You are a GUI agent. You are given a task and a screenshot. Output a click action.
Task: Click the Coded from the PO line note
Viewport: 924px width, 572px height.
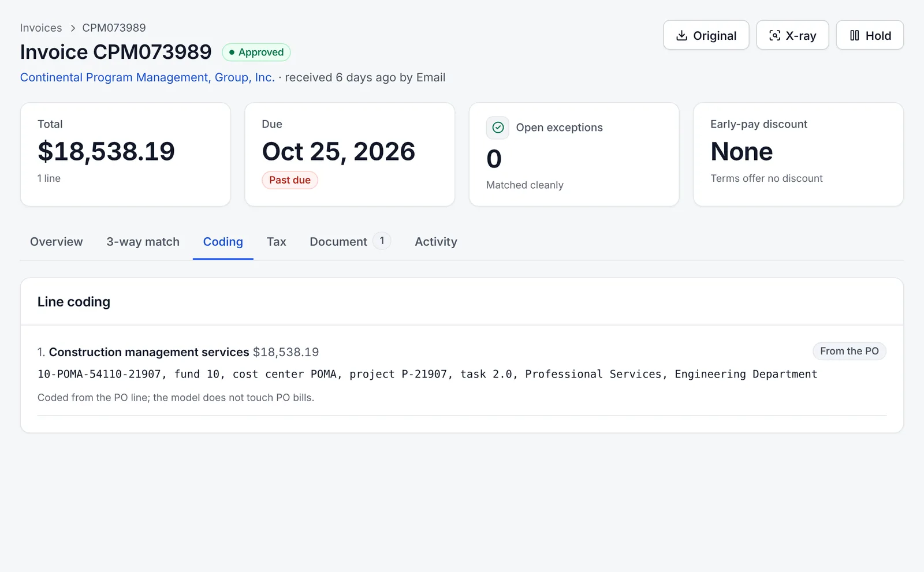[176, 398]
